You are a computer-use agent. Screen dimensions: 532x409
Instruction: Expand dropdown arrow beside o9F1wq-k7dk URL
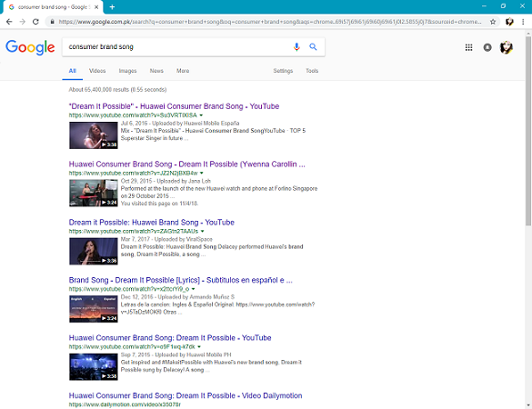199,347
